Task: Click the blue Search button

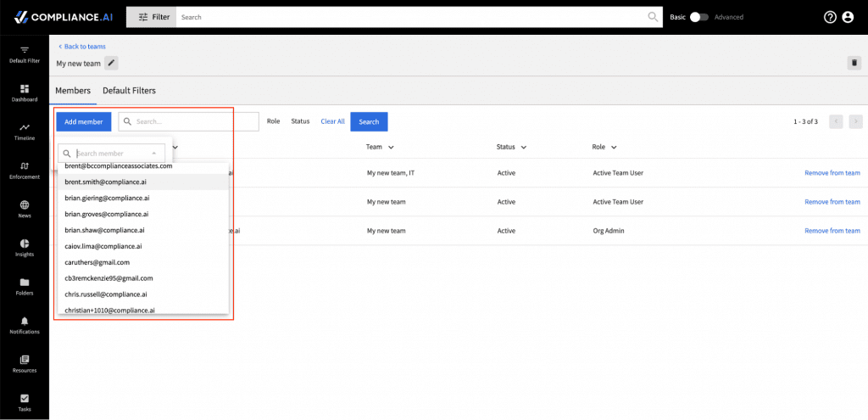Action: point(369,121)
